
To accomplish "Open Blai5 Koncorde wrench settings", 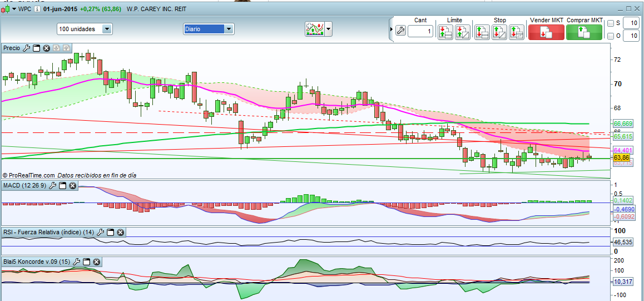I will (x=77, y=261).
